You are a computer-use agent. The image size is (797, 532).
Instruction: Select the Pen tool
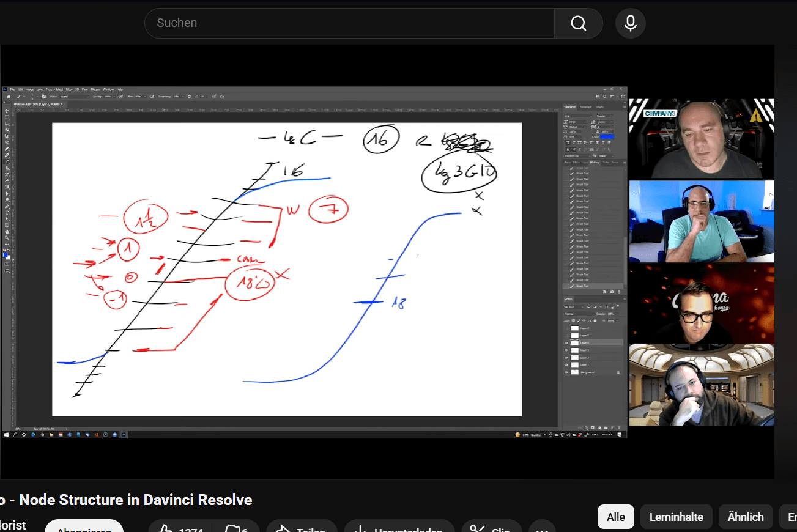click(7, 207)
